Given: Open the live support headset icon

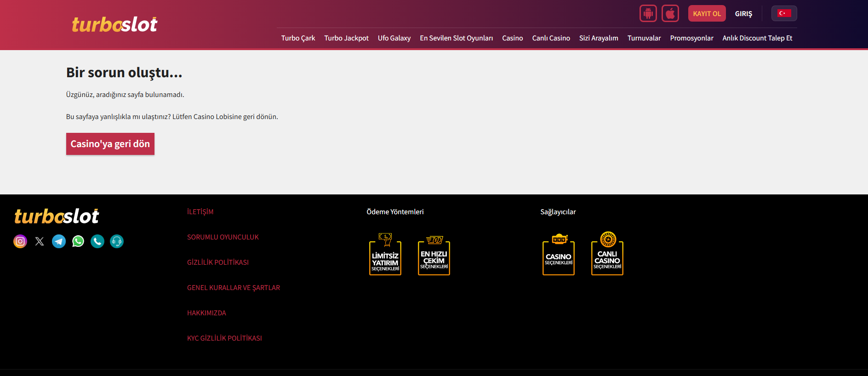Looking at the screenshot, I should pyautogui.click(x=117, y=241).
